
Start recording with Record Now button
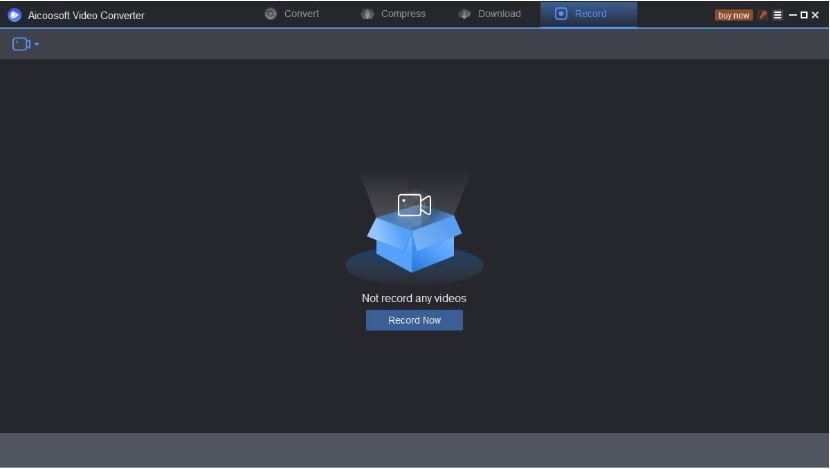[414, 320]
